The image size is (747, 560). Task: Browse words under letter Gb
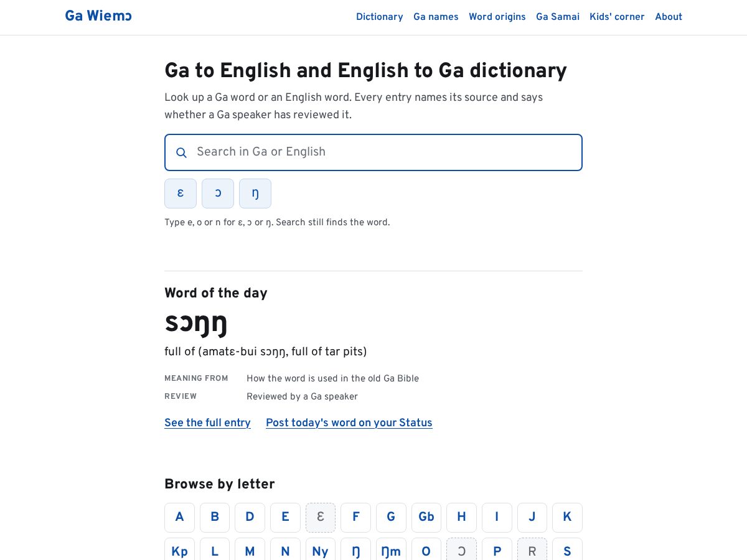pos(426,518)
